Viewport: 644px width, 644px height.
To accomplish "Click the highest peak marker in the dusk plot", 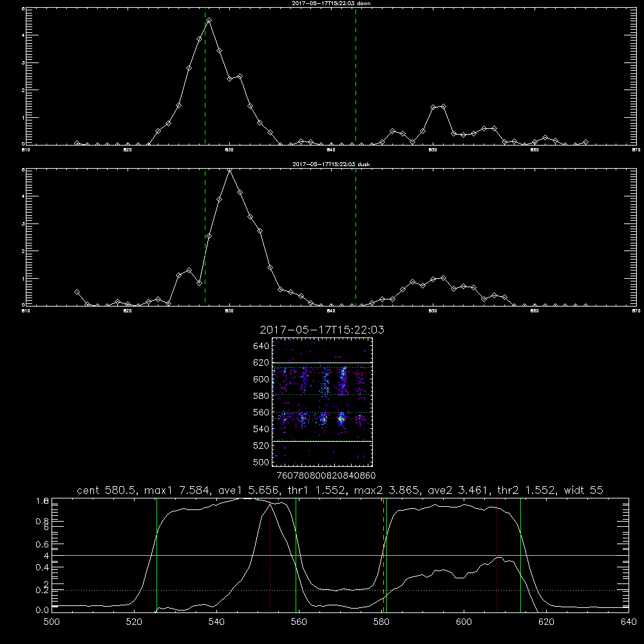I will point(230,170).
